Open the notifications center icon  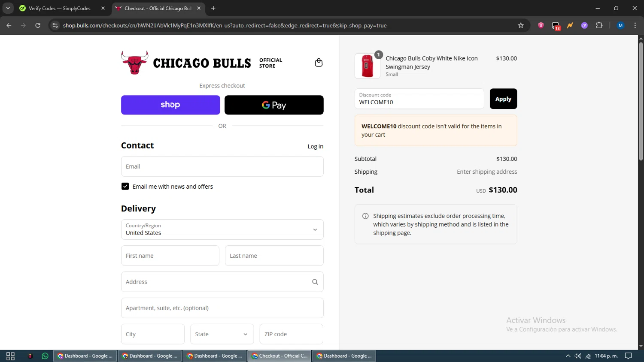(x=628, y=356)
